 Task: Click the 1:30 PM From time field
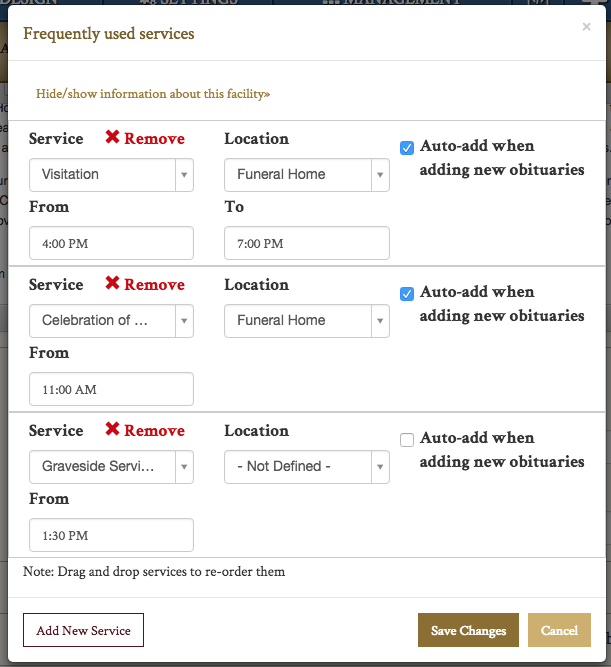coord(111,535)
